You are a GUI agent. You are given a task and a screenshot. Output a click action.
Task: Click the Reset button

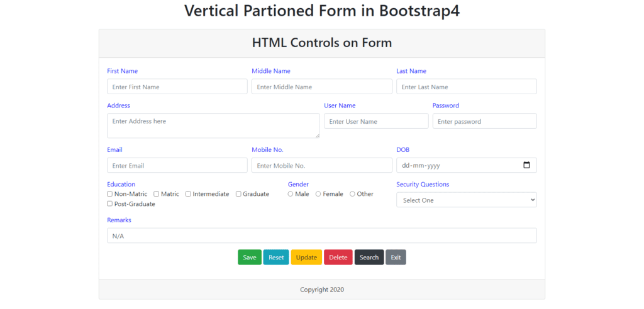pyautogui.click(x=276, y=257)
